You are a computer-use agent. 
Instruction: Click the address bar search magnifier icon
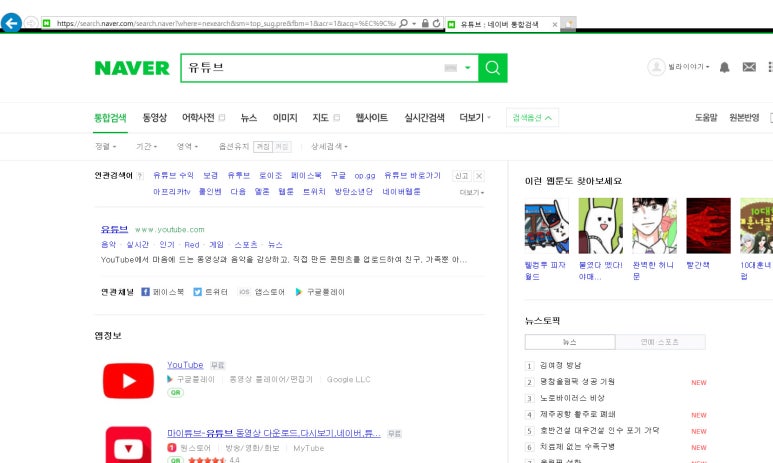pyautogui.click(x=403, y=23)
